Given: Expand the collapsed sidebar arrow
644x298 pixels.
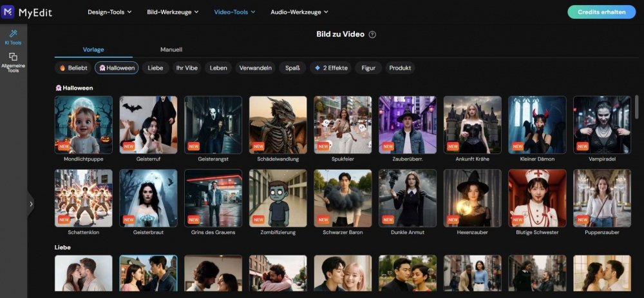Looking at the screenshot, I should tap(31, 204).
